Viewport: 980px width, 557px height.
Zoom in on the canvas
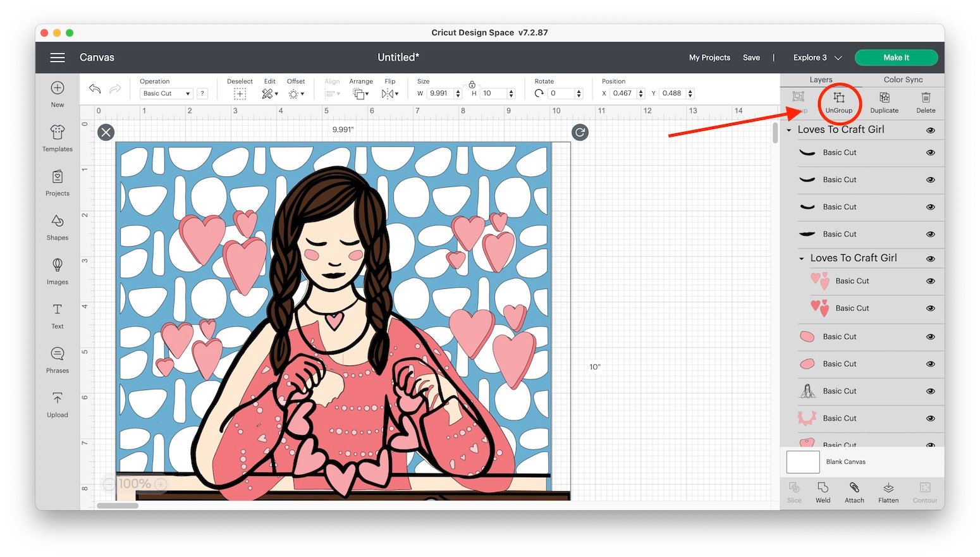tap(161, 484)
